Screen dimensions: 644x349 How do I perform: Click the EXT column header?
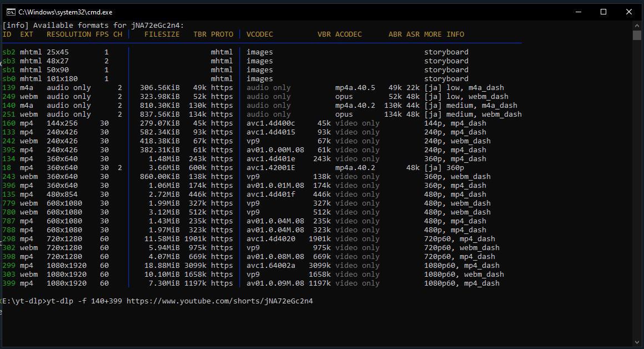coord(27,34)
